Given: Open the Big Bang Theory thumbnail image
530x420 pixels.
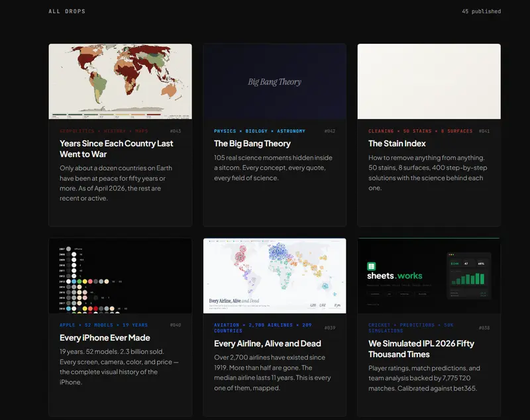Looking at the screenshot, I should click(x=274, y=81).
